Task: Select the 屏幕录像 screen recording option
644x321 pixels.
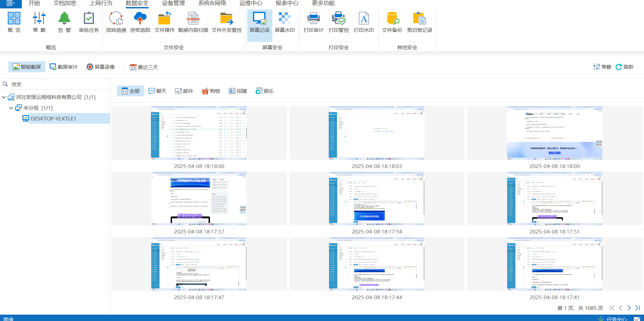Action: [101, 67]
